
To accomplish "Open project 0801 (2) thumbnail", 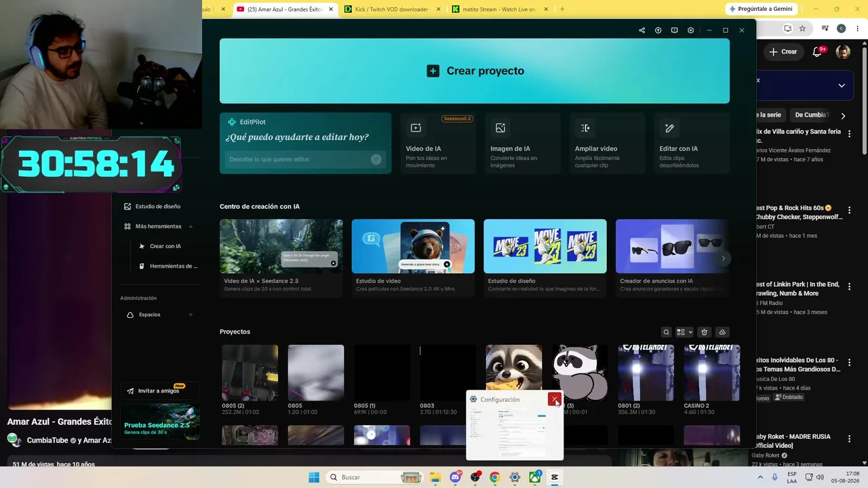I will (x=646, y=373).
